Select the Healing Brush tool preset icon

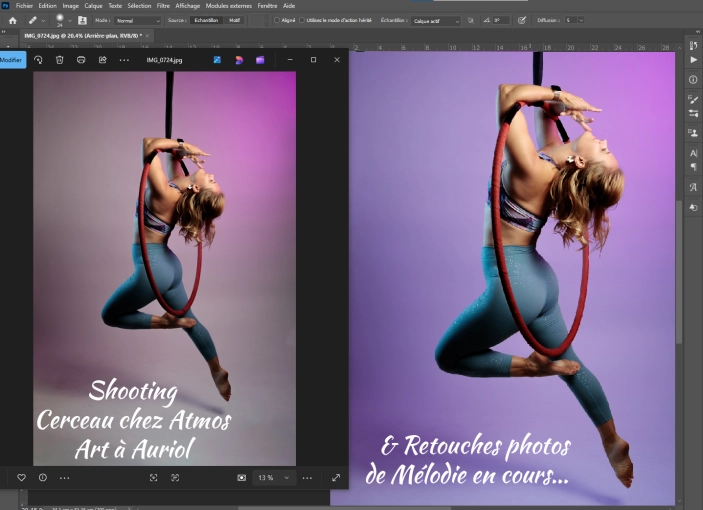coord(33,21)
